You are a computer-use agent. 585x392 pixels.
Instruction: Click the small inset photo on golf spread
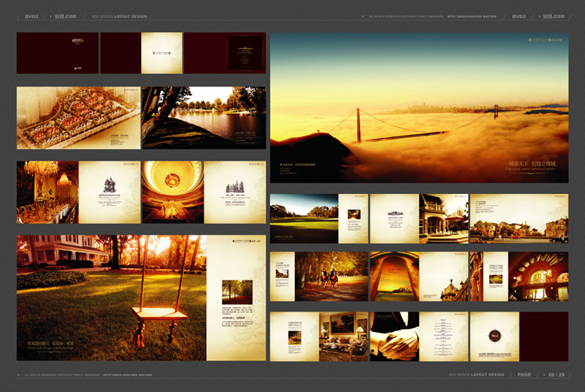tap(353, 214)
